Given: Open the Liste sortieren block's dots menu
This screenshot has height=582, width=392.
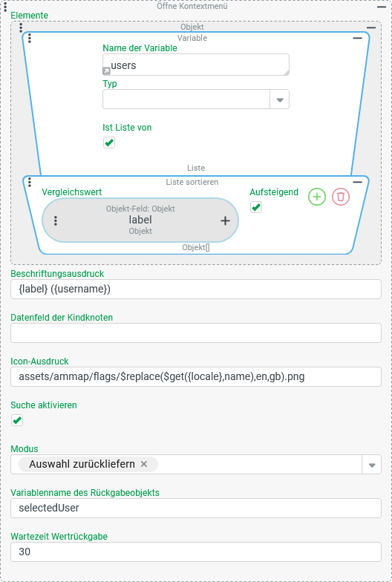Looking at the screenshot, I should tap(30, 182).
